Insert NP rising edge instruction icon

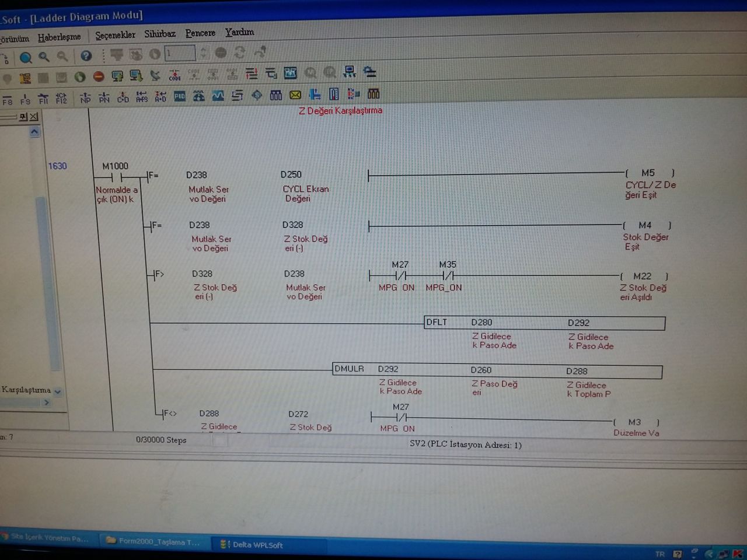pos(85,97)
